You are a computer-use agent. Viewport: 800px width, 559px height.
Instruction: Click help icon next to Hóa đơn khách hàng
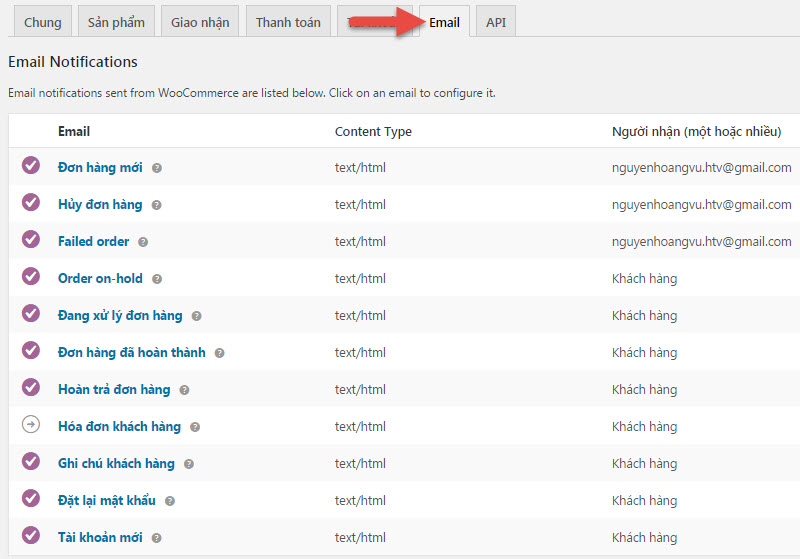[x=195, y=427]
